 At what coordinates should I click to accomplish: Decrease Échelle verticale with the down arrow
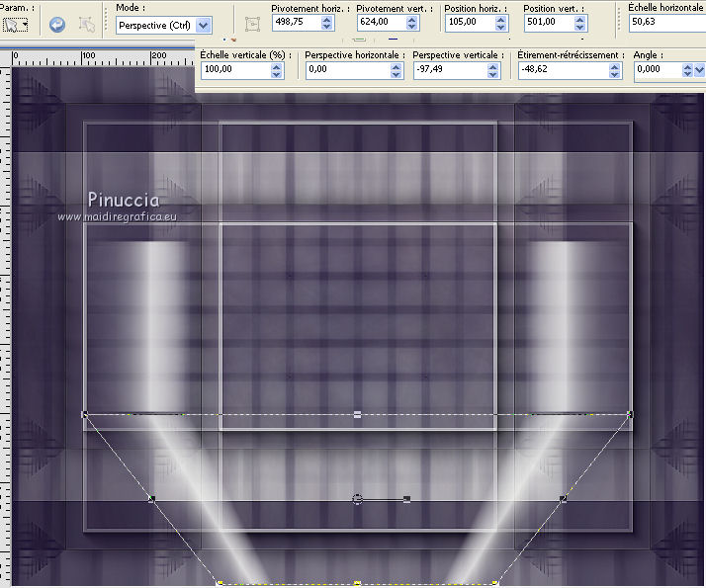pos(277,74)
